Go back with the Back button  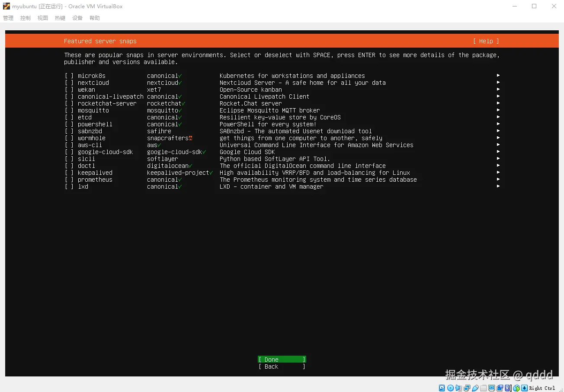coord(282,366)
